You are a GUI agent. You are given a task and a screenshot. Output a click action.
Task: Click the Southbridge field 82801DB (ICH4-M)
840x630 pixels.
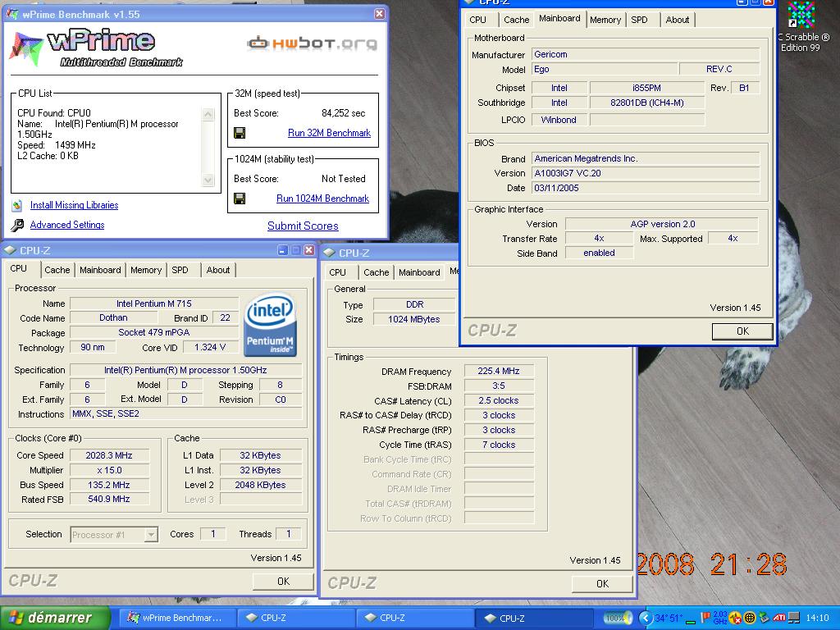click(647, 103)
